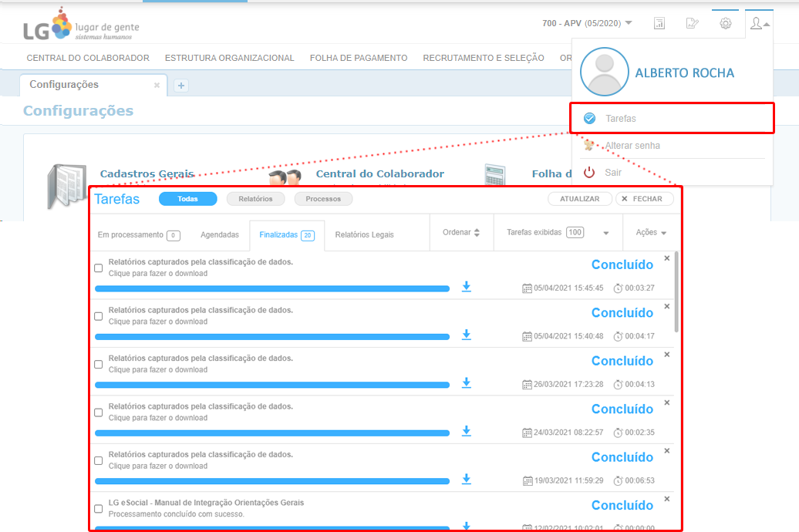Open the Relatórios Legais tab
799x532 pixels.
(x=364, y=234)
